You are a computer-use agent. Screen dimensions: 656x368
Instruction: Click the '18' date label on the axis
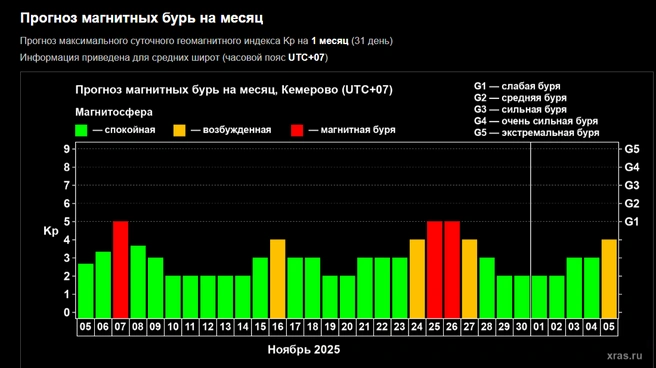[313, 327]
